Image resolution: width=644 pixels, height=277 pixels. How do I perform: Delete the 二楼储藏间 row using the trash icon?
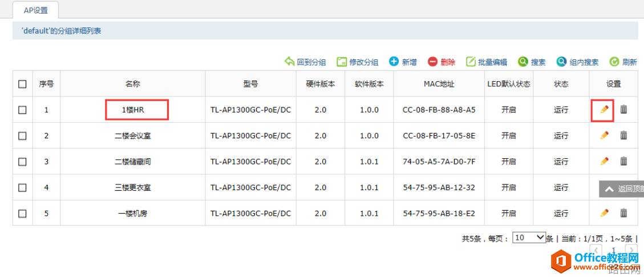pos(623,161)
